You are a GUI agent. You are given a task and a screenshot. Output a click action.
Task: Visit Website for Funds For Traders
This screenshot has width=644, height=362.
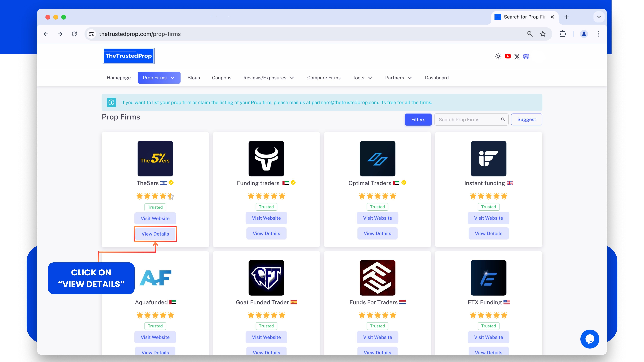[x=377, y=337]
